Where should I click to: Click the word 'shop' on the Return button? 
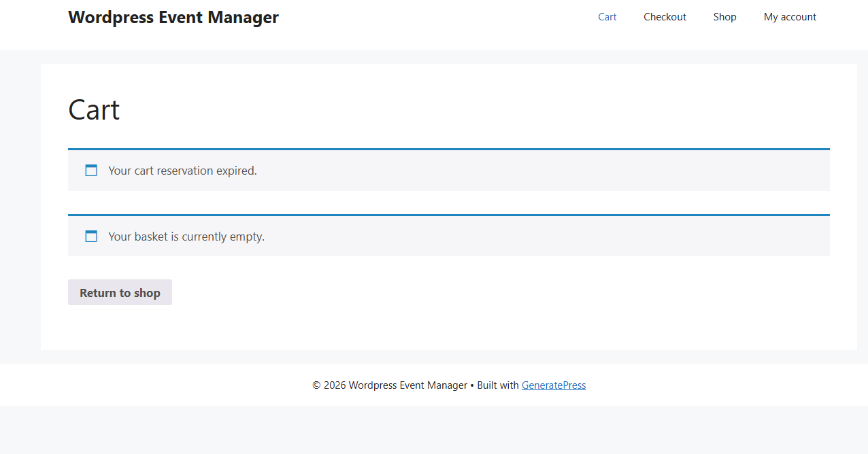[147, 293]
